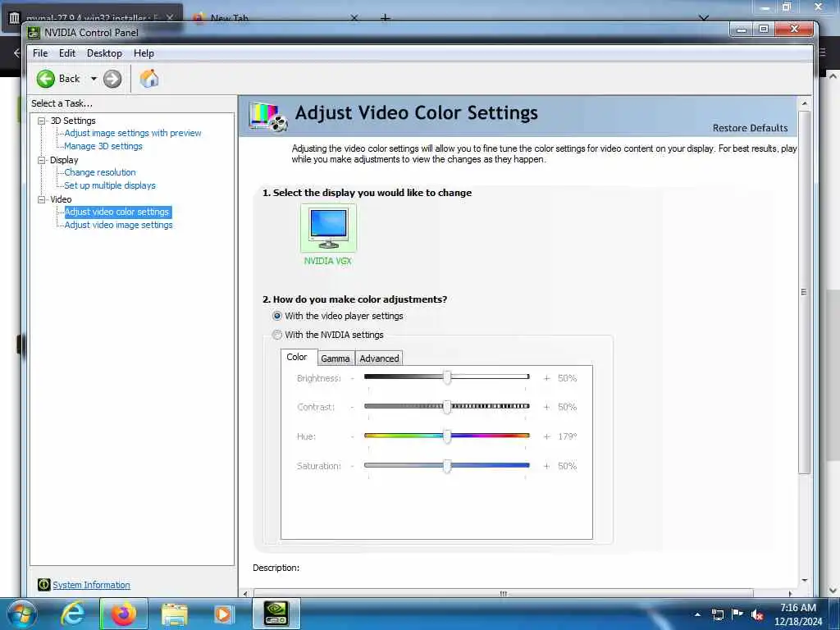Open Windows Media Player taskbar icon
The width and height of the screenshot is (840, 630).
click(x=223, y=614)
